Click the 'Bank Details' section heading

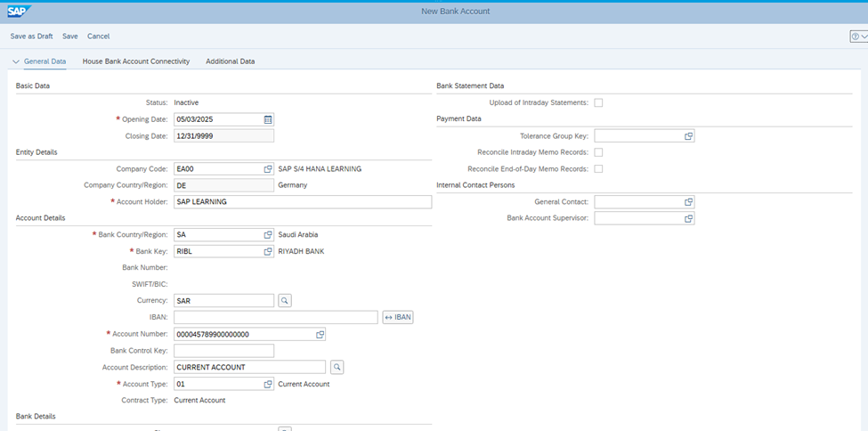36,416
